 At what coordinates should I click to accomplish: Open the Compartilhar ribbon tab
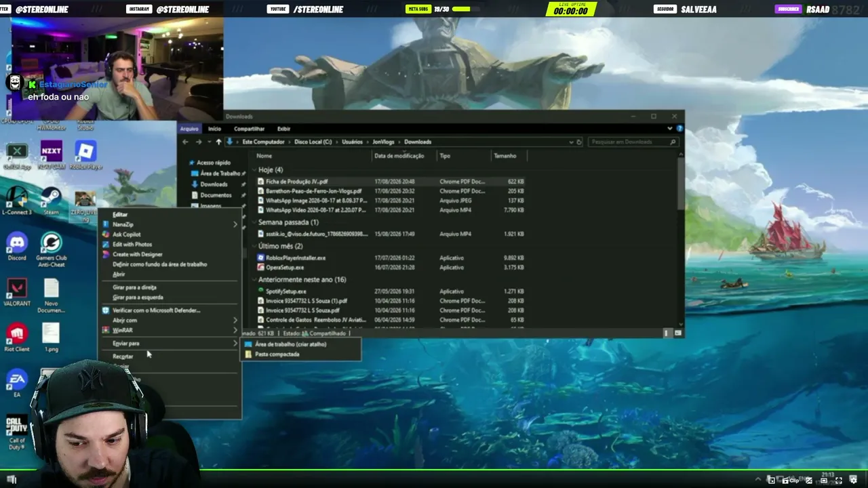click(249, 129)
